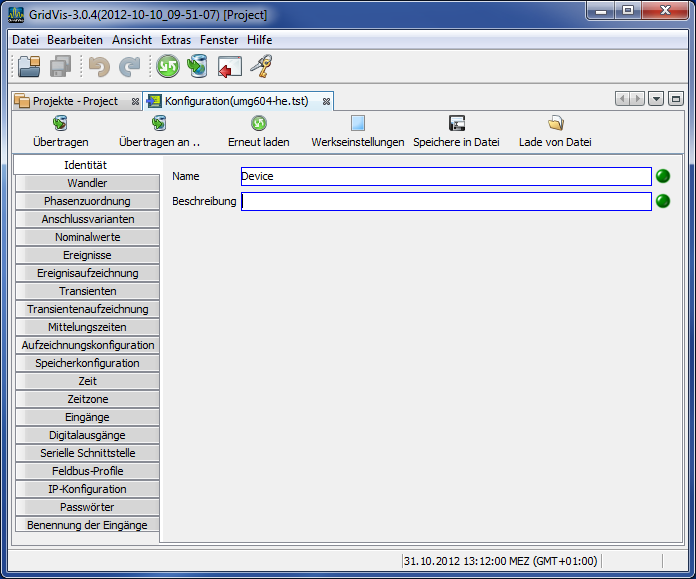
Task: Open the tab list dropdown arrow
Action: pyautogui.click(x=656, y=99)
